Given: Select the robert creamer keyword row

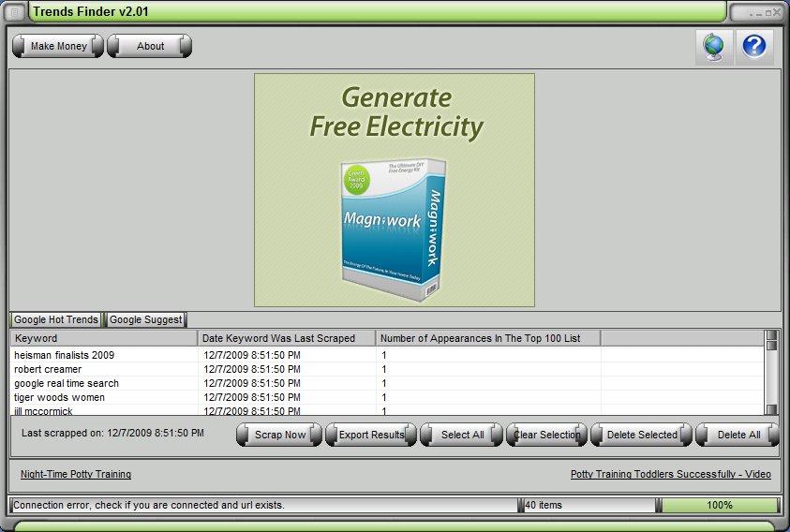Looking at the screenshot, I should tap(387, 369).
